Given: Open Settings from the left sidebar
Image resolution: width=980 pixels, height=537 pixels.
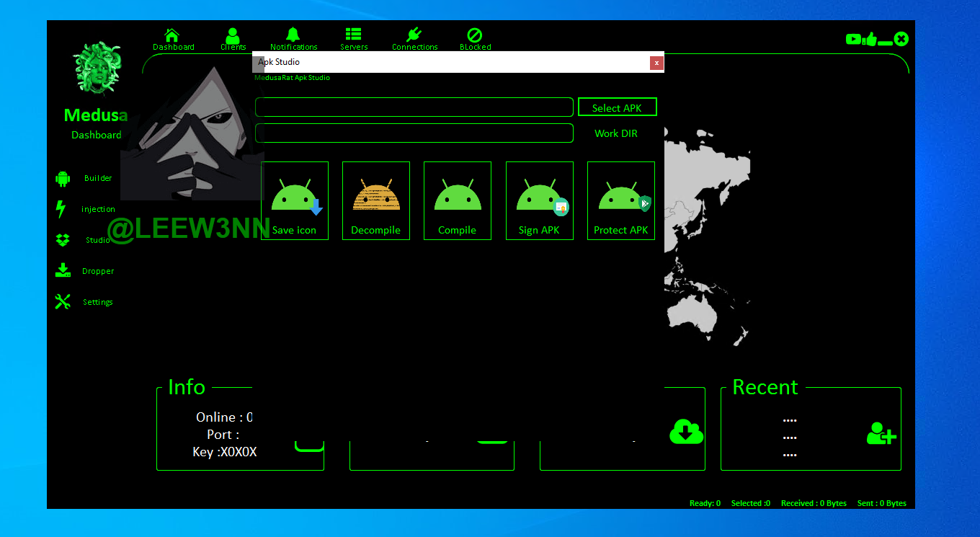Looking at the screenshot, I should (x=97, y=302).
